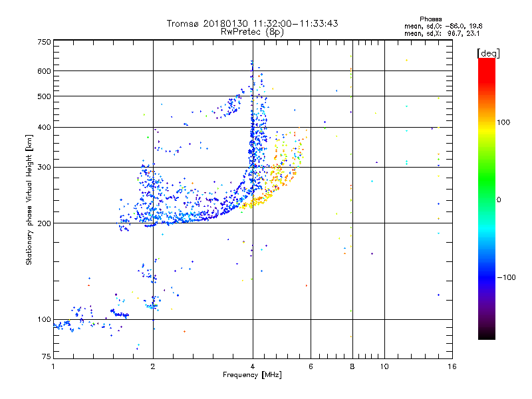The image size is (532, 399).
Task: Click the '4' frequency tick label on x-axis
Action: [253, 366]
